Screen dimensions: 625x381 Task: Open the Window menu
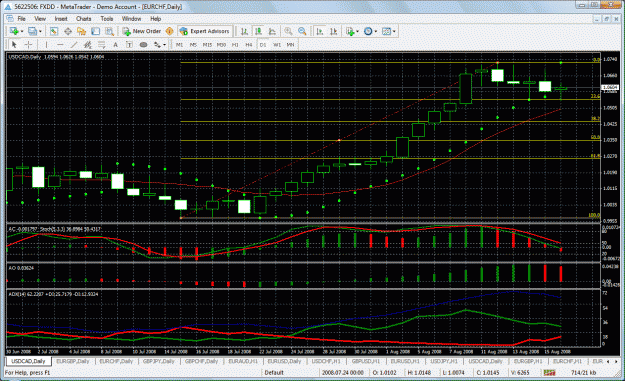click(131, 19)
